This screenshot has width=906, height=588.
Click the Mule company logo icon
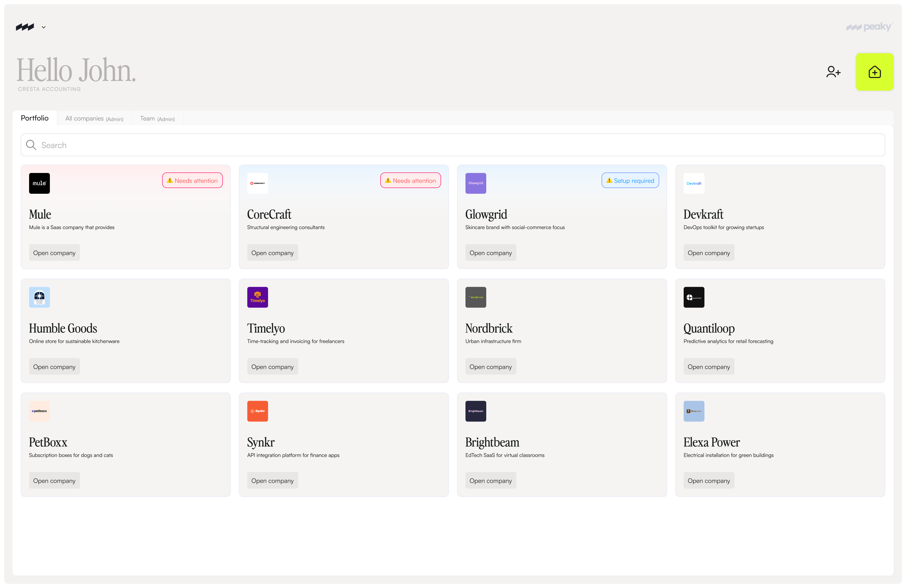(x=39, y=183)
